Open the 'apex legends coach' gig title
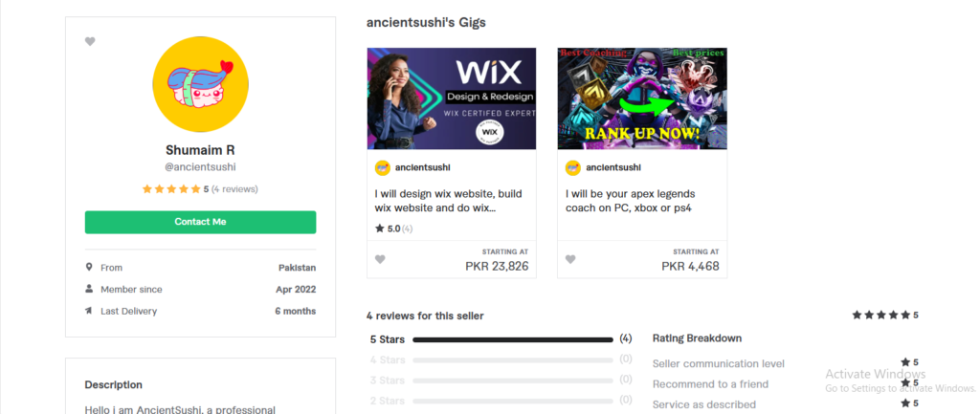 tap(630, 201)
